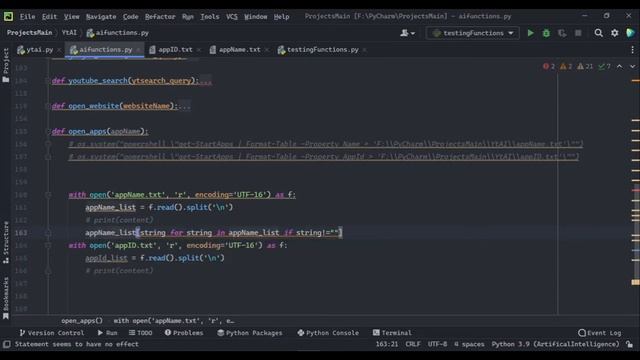Click ProjectsMain breadcrumb in navigation bar
This screenshot has height=360, width=640.
tap(29, 33)
